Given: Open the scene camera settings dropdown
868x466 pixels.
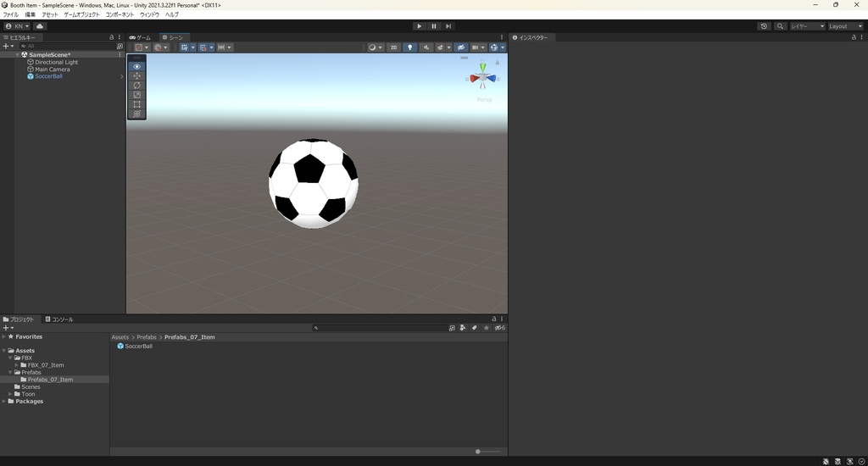Looking at the screenshot, I should tap(478, 47).
